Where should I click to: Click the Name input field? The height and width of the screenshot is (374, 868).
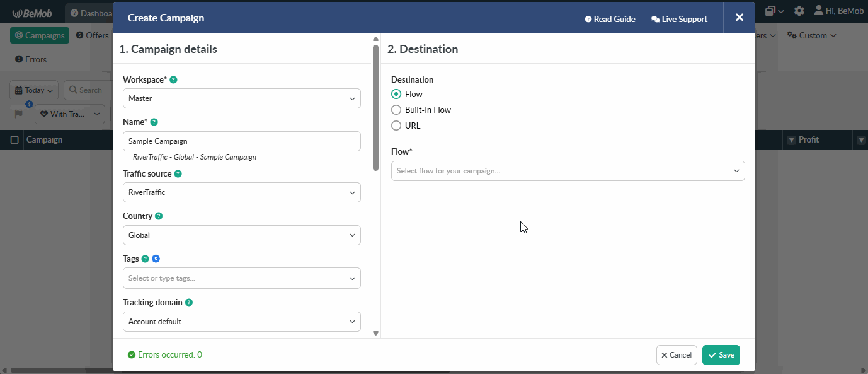(x=241, y=141)
